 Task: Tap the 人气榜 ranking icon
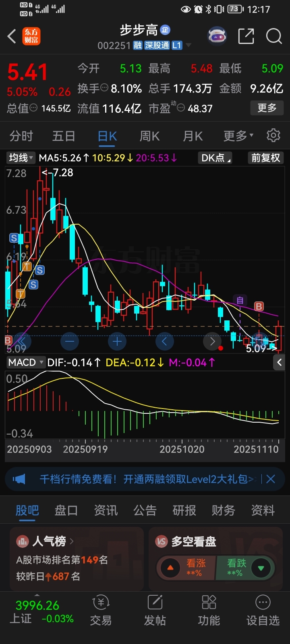(23, 541)
